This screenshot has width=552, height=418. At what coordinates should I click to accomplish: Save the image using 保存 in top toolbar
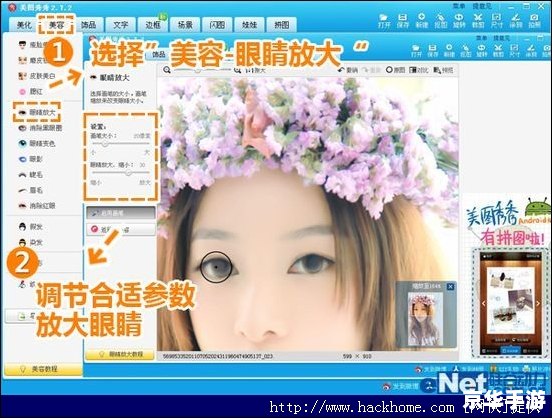point(402,20)
